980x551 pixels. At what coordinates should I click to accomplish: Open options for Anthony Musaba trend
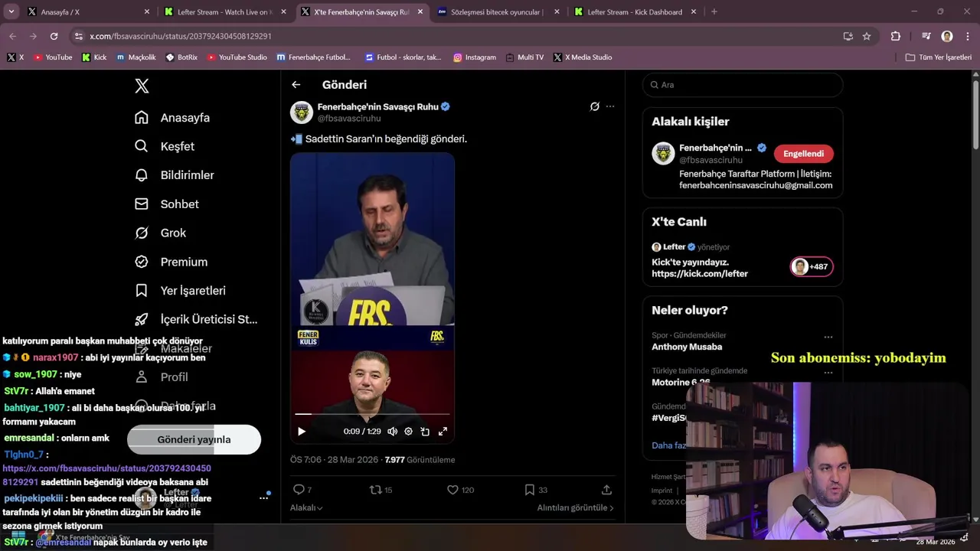pos(828,337)
